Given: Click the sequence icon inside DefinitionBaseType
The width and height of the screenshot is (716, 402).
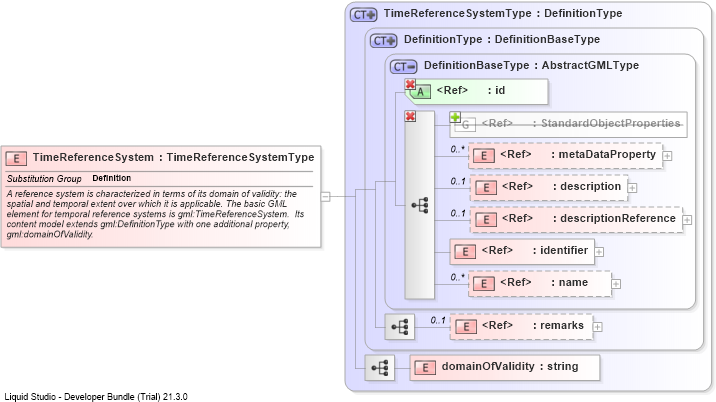Looking at the screenshot, I should click(x=420, y=206).
